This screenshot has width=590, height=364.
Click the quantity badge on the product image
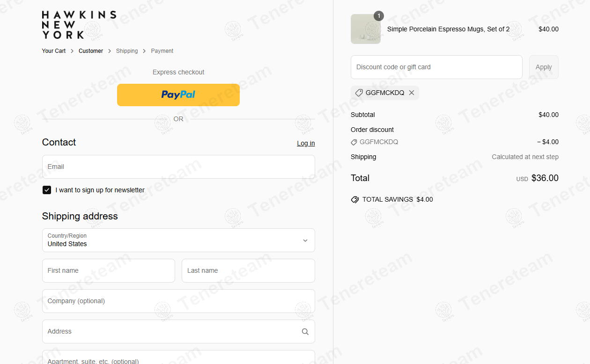pyautogui.click(x=379, y=16)
